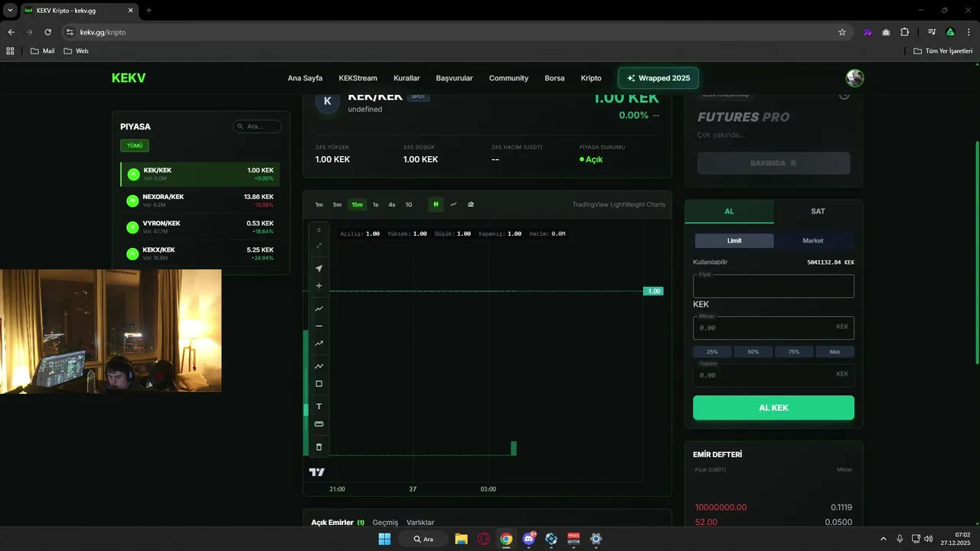Screen dimensions: 980x551
Task: Switch chart to candlestick view
Action: point(436,204)
